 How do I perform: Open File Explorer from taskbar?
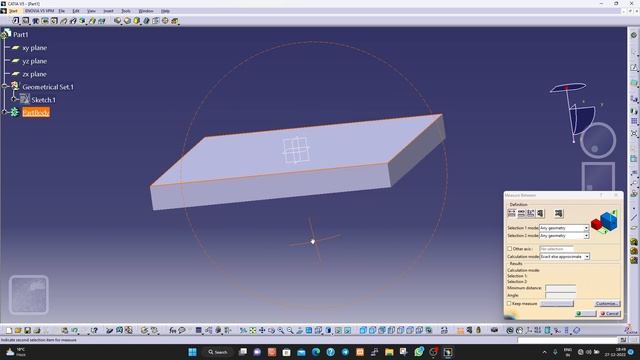point(389,352)
